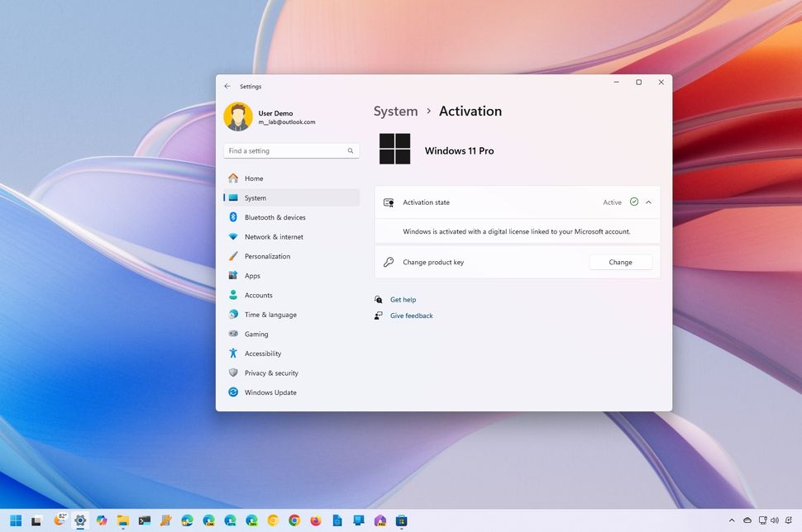Viewport: 802px width, 532px height.
Task: Open the Start menu
Action: pyautogui.click(x=15, y=521)
